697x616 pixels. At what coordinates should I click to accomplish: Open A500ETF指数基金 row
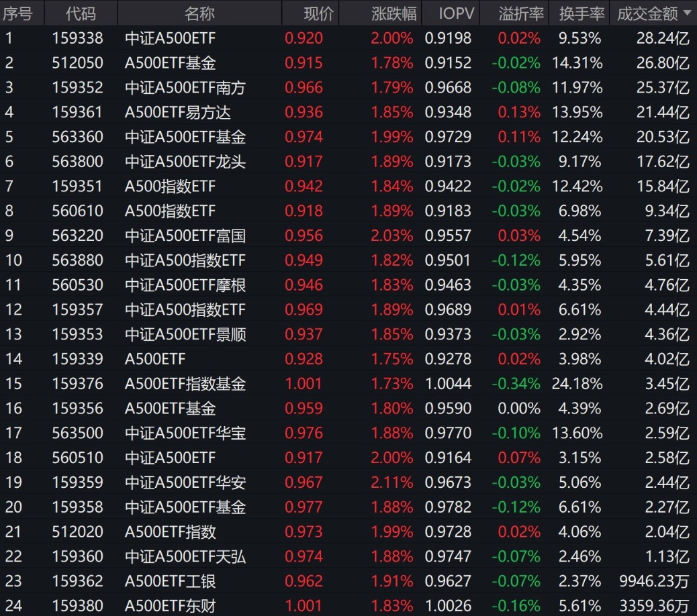(x=185, y=384)
